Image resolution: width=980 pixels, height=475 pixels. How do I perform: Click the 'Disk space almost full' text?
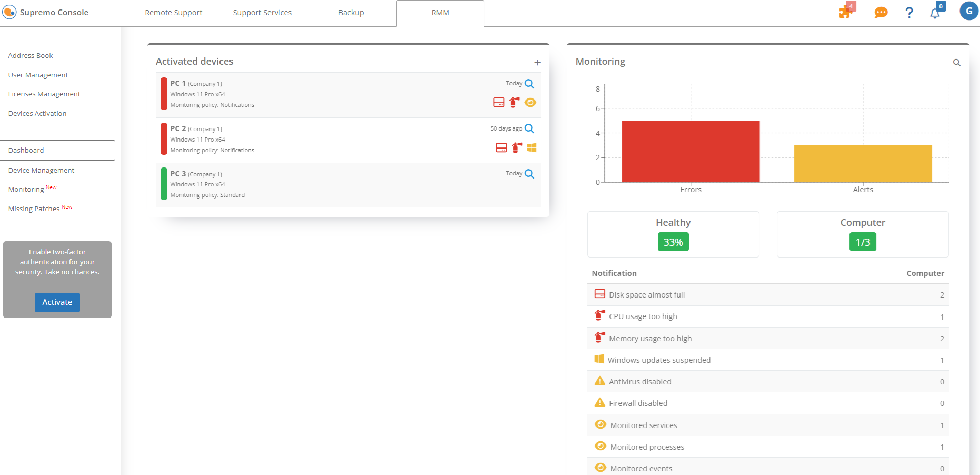[647, 295]
